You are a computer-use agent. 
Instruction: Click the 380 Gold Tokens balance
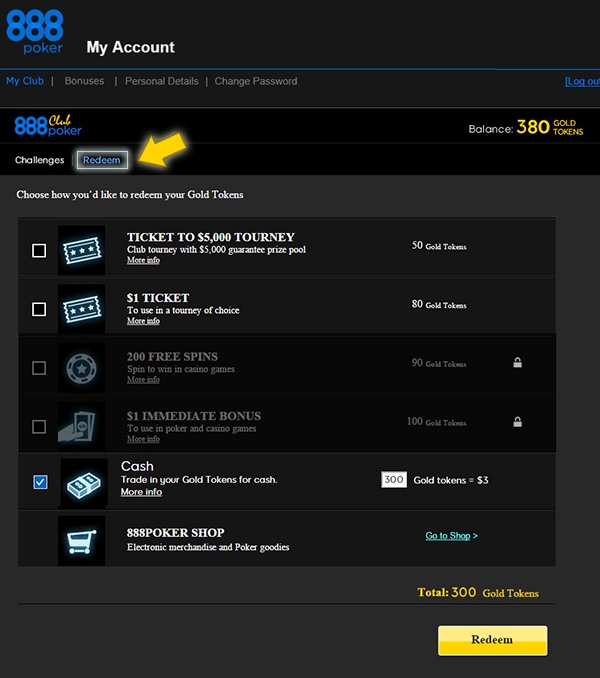coord(549,127)
